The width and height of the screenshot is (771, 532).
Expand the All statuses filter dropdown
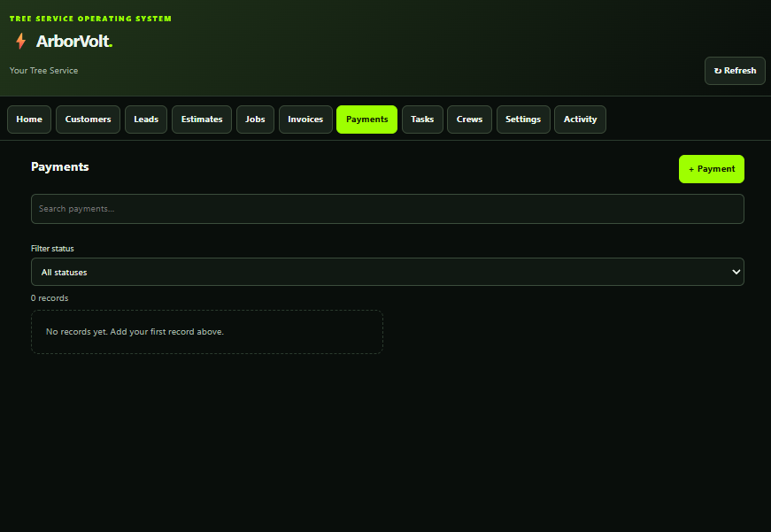pyautogui.click(x=388, y=272)
